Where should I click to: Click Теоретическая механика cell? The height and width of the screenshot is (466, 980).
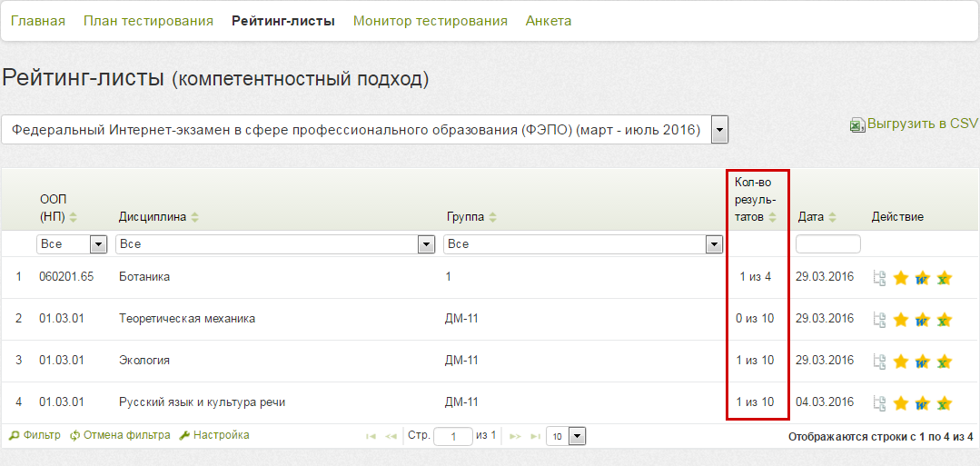point(187,319)
